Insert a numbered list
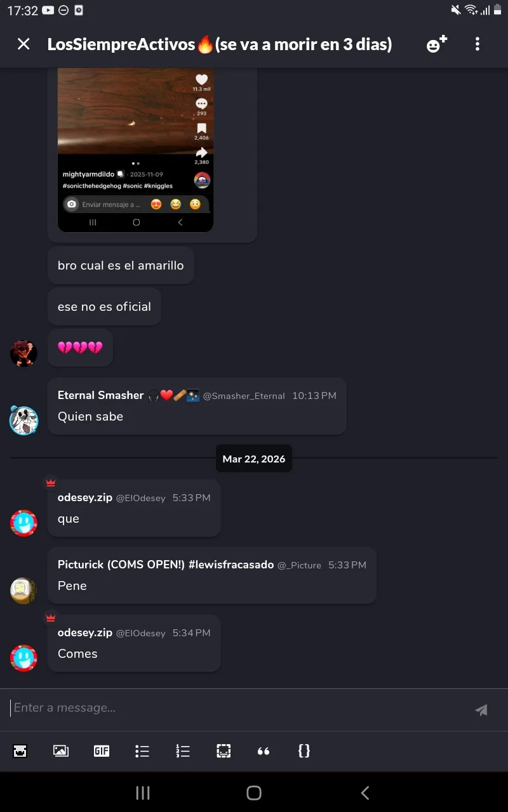Screen dimensions: 508x812 click(183, 751)
